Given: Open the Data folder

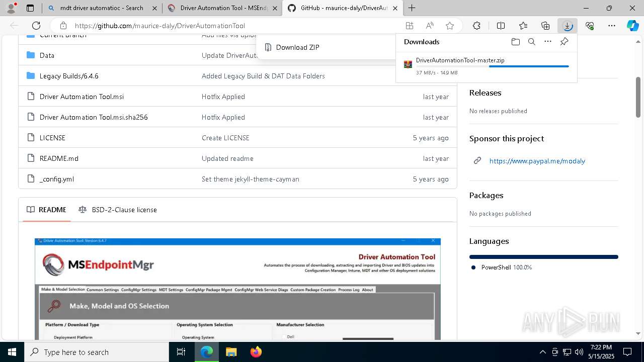Looking at the screenshot, I should pyautogui.click(x=47, y=55).
